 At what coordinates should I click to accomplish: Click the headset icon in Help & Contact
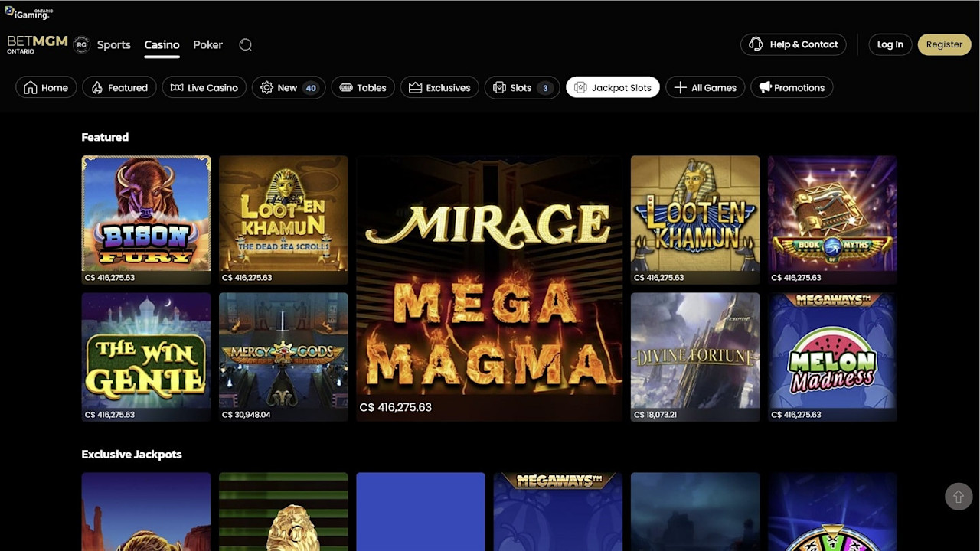pyautogui.click(x=756, y=44)
